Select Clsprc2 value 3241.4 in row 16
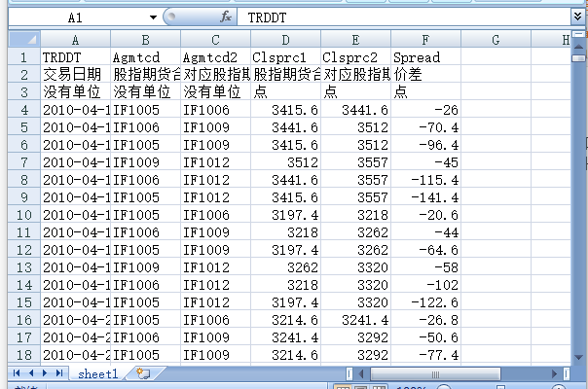This screenshot has width=588, height=389. coord(356,320)
